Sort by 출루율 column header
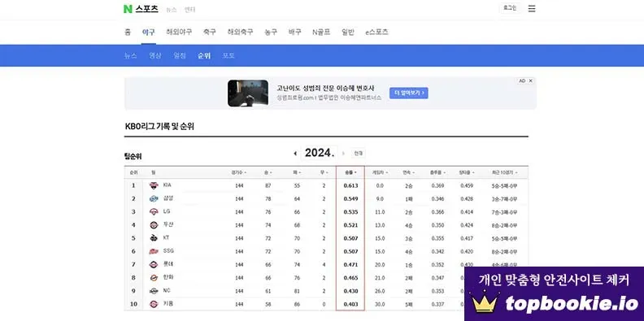 point(437,173)
